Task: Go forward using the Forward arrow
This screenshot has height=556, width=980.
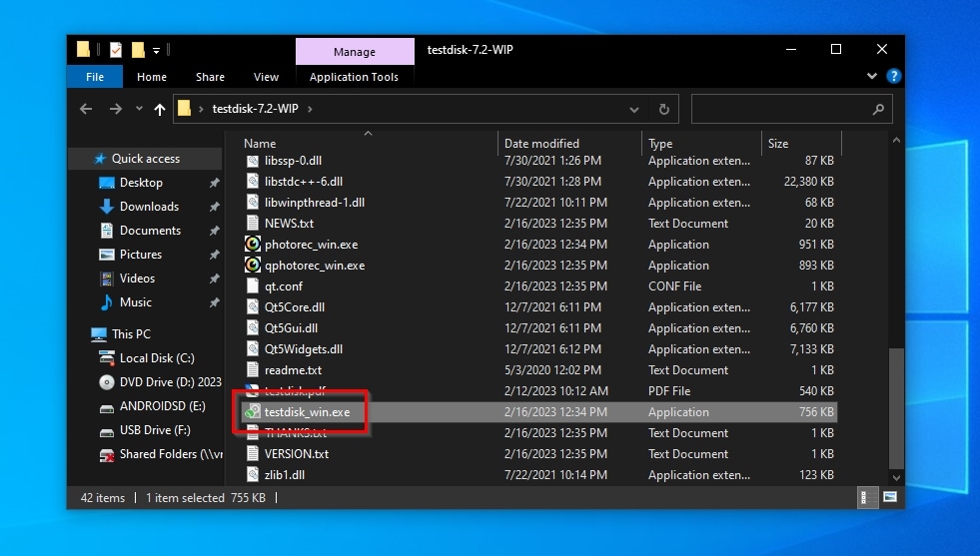Action: click(116, 110)
